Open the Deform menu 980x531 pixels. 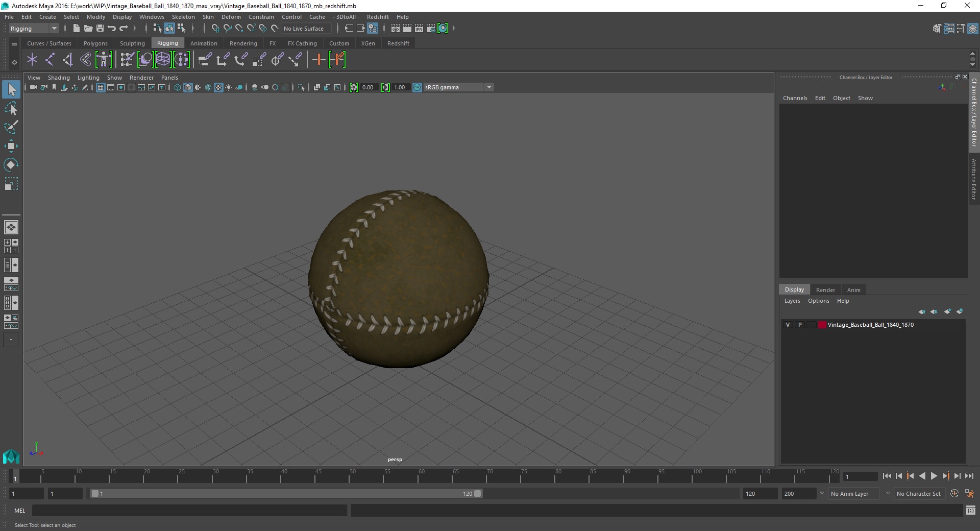coord(231,17)
